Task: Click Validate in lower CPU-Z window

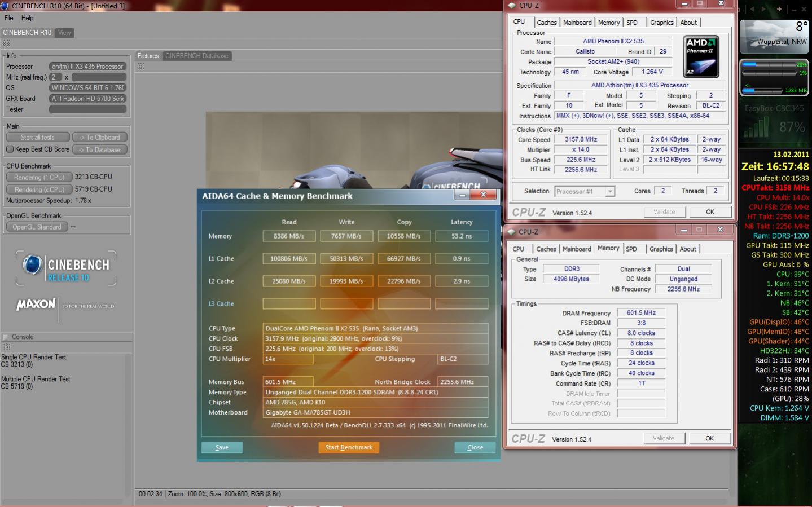Action: click(664, 438)
